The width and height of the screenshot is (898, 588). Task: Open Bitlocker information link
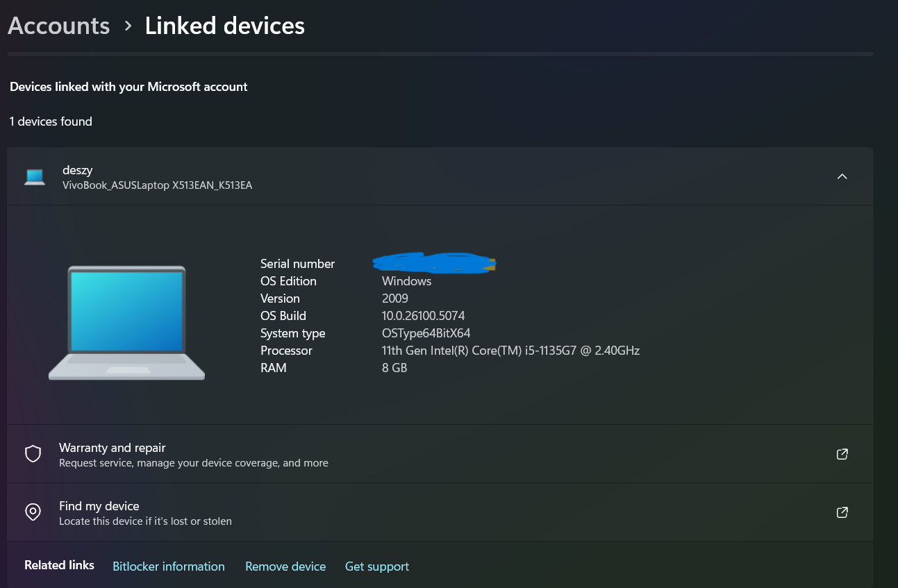pyautogui.click(x=169, y=566)
